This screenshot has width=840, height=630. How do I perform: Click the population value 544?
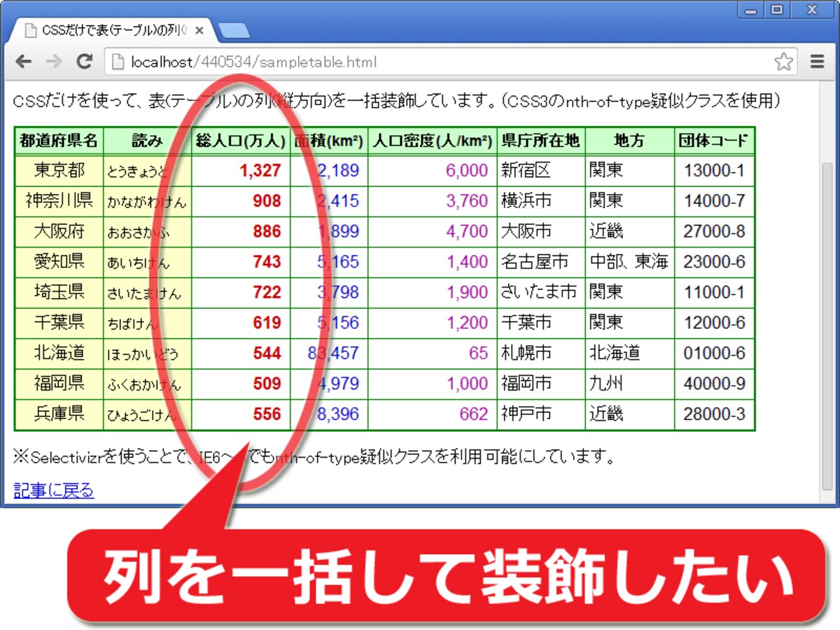(x=267, y=353)
